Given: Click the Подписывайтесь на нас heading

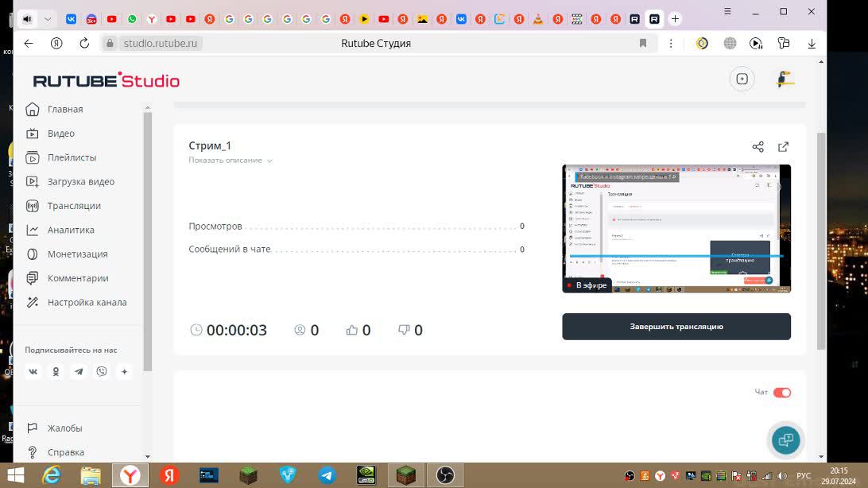Looking at the screenshot, I should coord(71,351).
